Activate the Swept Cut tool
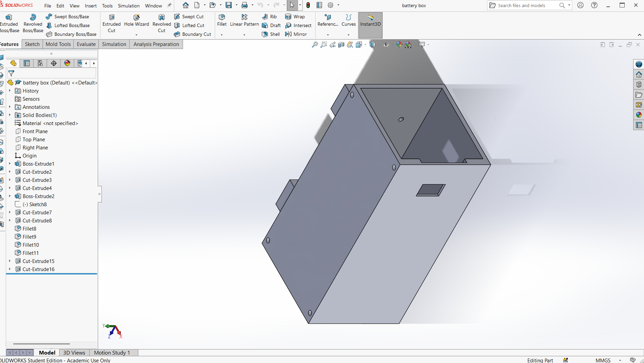Image resolution: width=644 pixels, height=363 pixels. [x=189, y=17]
